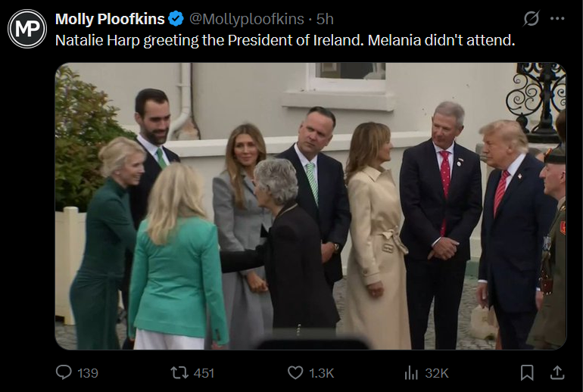Click the repost arrows icon
This screenshot has height=392, width=583.
click(x=179, y=372)
